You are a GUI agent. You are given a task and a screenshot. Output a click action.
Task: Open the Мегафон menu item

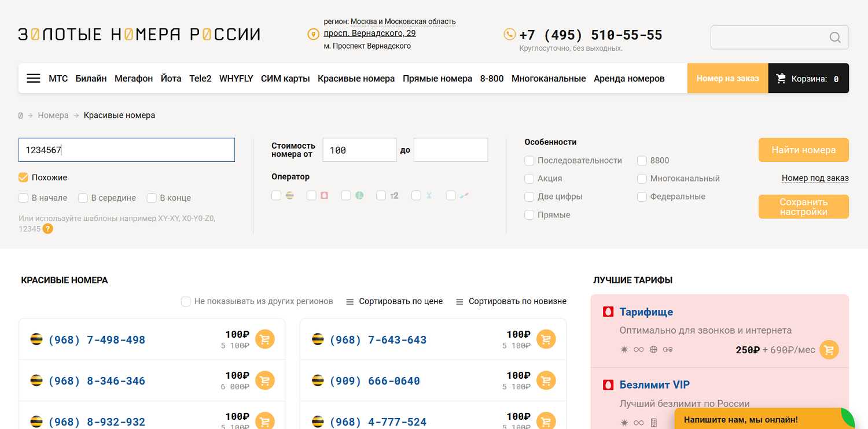(x=134, y=78)
